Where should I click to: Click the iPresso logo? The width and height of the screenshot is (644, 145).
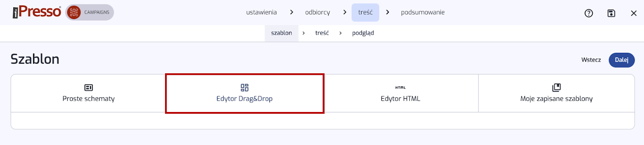pyautogui.click(x=37, y=12)
